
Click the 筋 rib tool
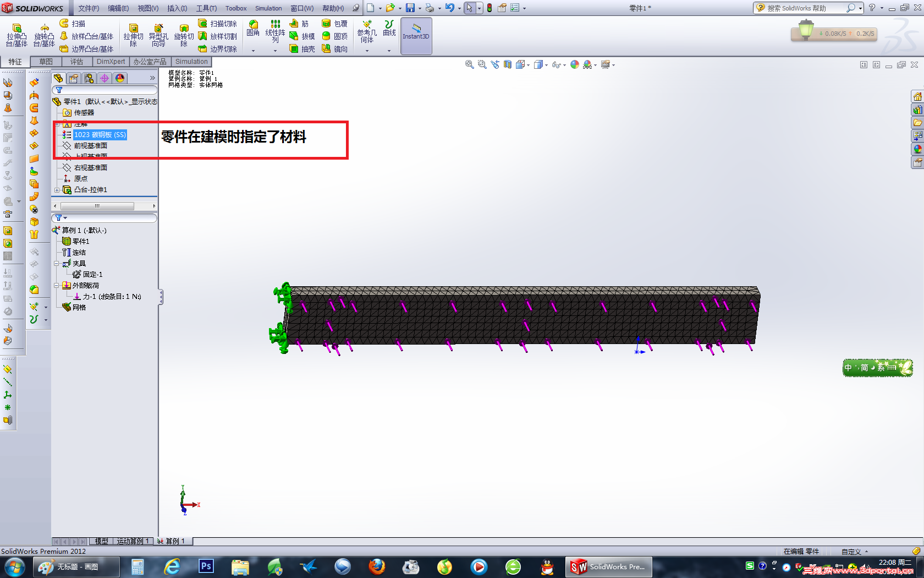pyautogui.click(x=299, y=24)
